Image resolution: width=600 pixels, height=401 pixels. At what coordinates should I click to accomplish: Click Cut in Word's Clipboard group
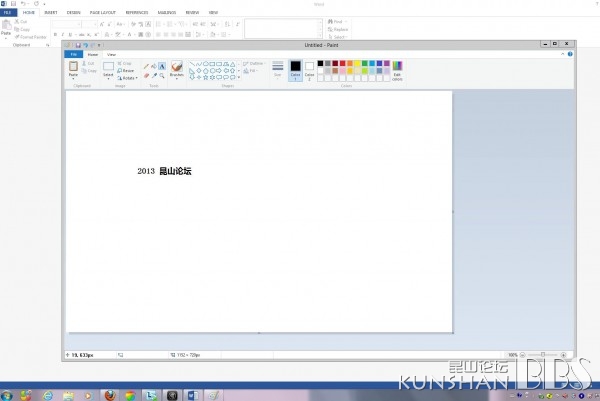pyautogui.click(x=21, y=22)
